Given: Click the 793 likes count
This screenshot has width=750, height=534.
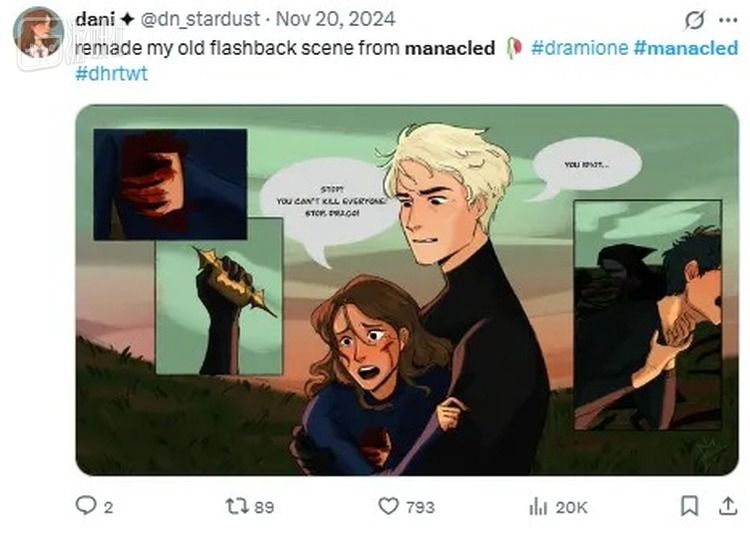Looking at the screenshot, I should [420, 507].
